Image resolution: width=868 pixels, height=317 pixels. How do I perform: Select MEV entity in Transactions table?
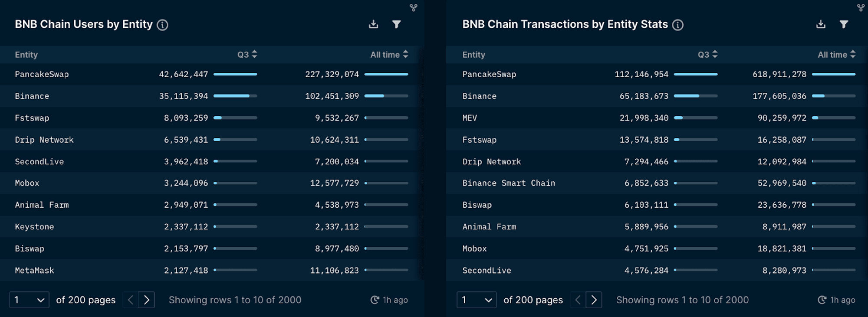click(x=470, y=118)
